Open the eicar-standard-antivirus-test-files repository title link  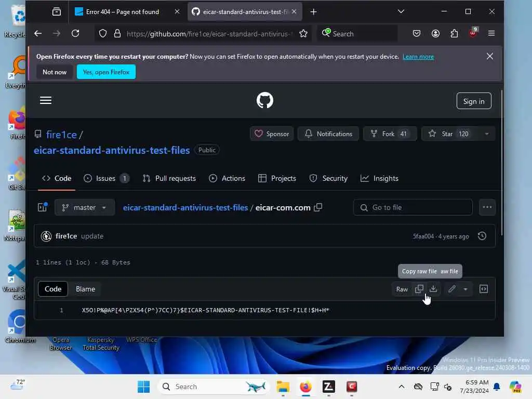coord(112,150)
